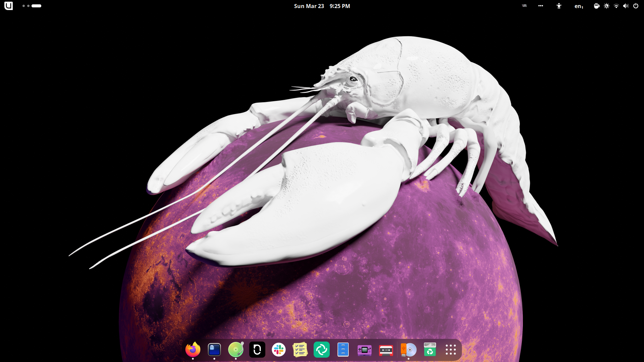Open the USB disk image writer
The height and width of the screenshot is (362, 644).
click(408, 350)
